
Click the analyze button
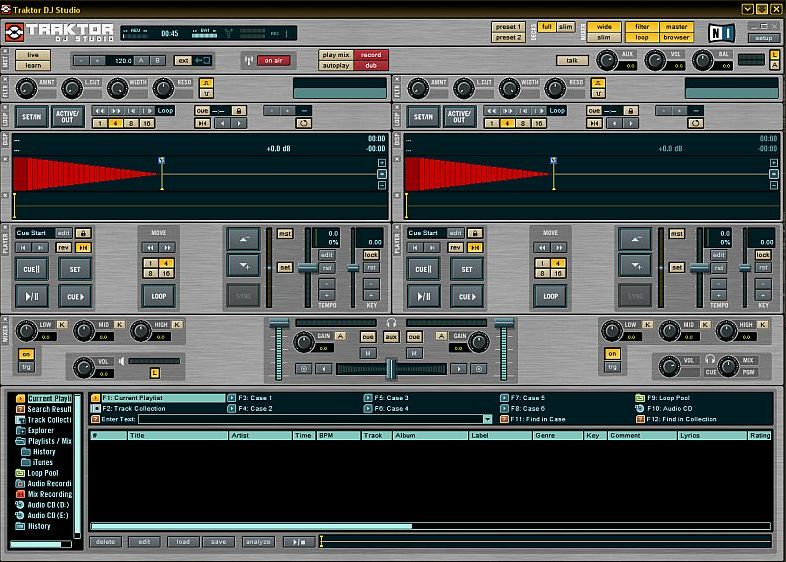[x=258, y=542]
